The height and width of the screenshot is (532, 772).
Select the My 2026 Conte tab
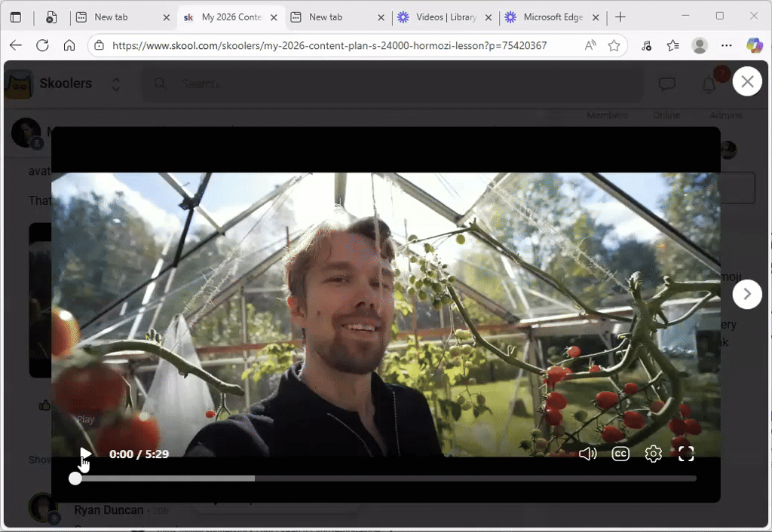pos(231,17)
